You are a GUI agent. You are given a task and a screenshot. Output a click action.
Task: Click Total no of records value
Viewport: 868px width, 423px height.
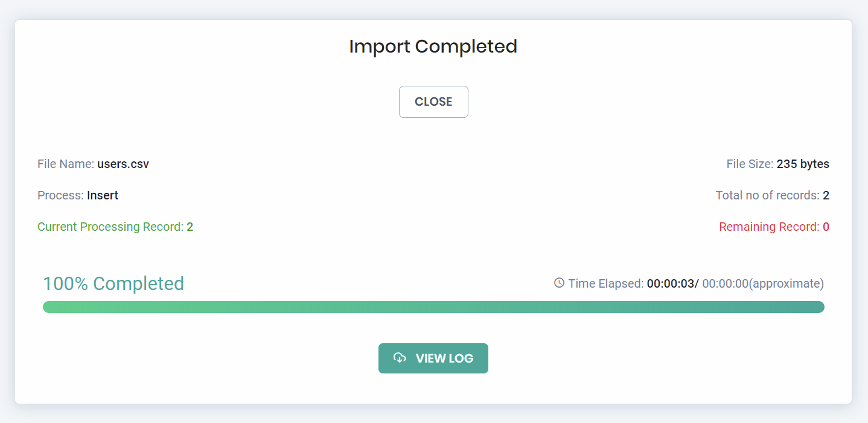[x=826, y=195]
